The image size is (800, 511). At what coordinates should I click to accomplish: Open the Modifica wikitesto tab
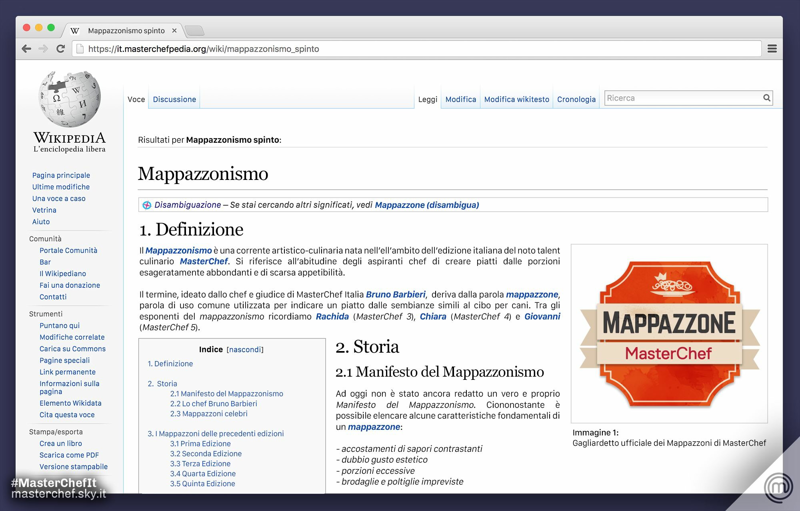pos(516,99)
